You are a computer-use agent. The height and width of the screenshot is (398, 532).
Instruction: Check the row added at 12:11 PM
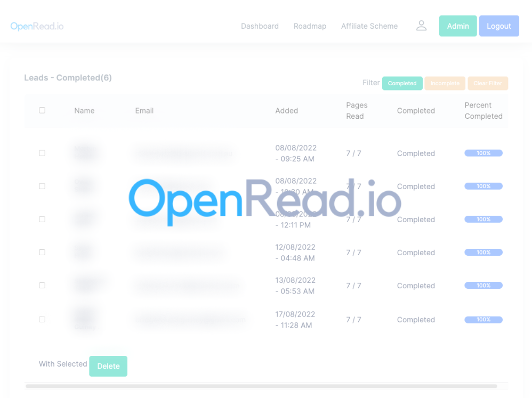[x=42, y=220]
